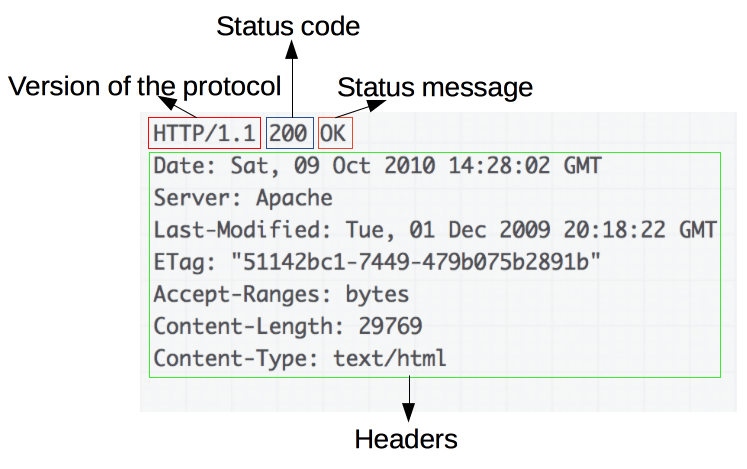This screenshot has height=469, width=747.
Task: Select the 200 status code box
Action: (x=290, y=133)
